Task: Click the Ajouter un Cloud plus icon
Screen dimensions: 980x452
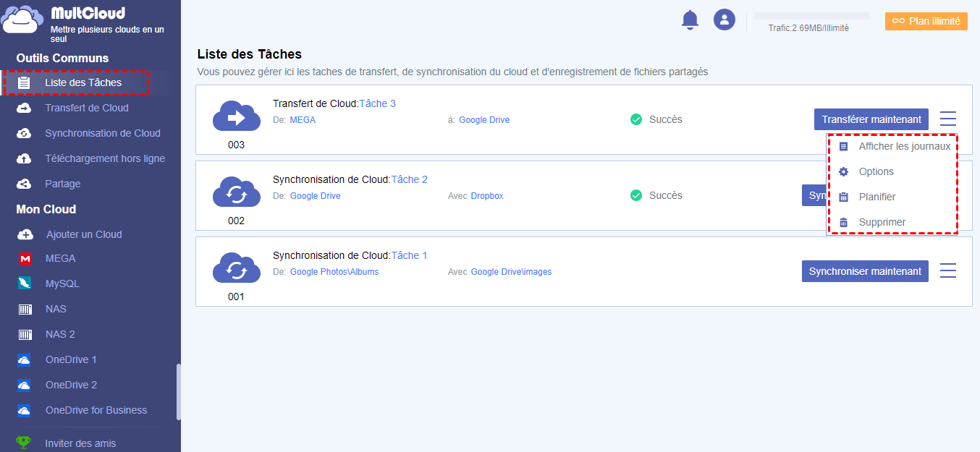Action: (x=25, y=234)
